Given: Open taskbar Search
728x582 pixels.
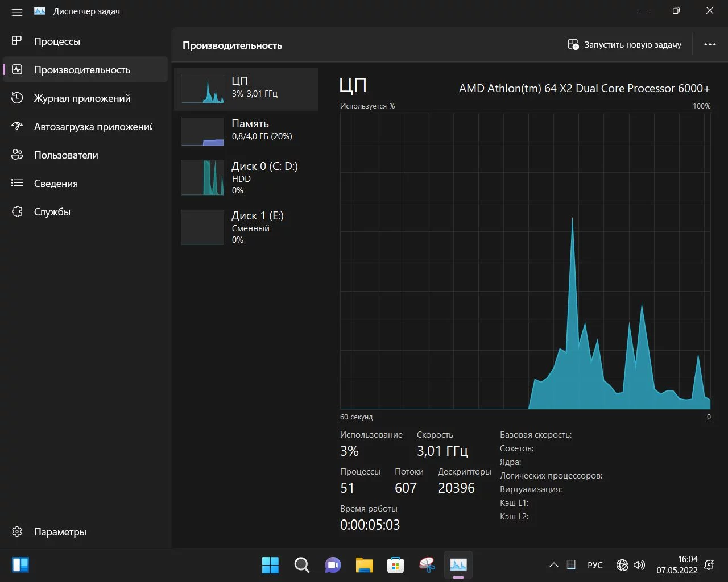Looking at the screenshot, I should click(301, 565).
